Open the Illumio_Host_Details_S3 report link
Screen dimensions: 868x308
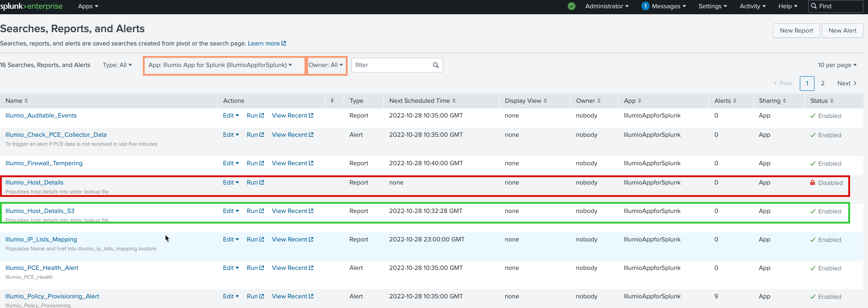click(x=40, y=211)
